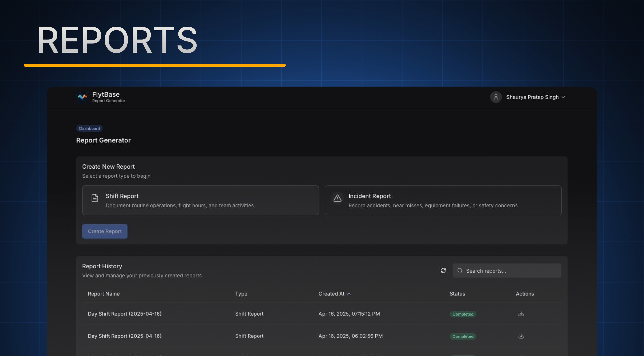Image resolution: width=644 pixels, height=356 pixels.
Task: Click the FlytBase brand name text
Action: click(106, 94)
